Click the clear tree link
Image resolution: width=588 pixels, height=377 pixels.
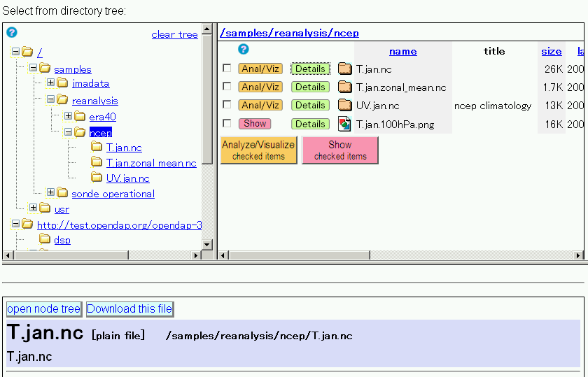174,35
